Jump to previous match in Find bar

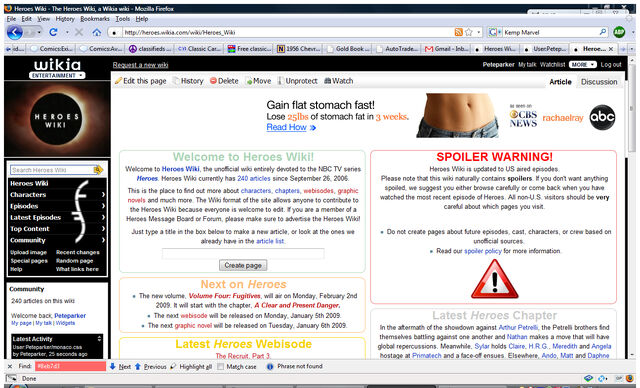tap(150, 367)
